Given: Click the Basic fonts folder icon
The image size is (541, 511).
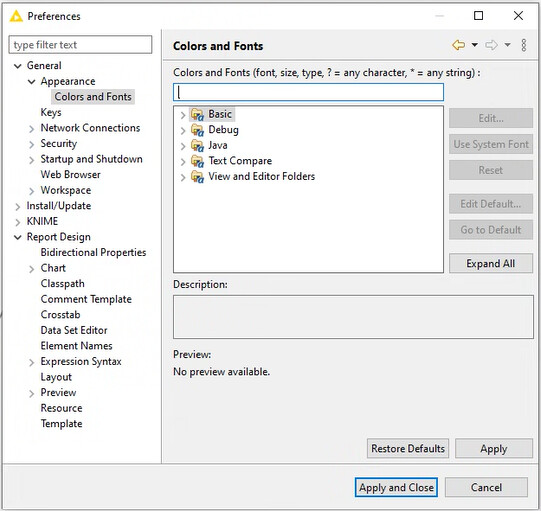Looking at the screenshot, I should coord(197,114).
